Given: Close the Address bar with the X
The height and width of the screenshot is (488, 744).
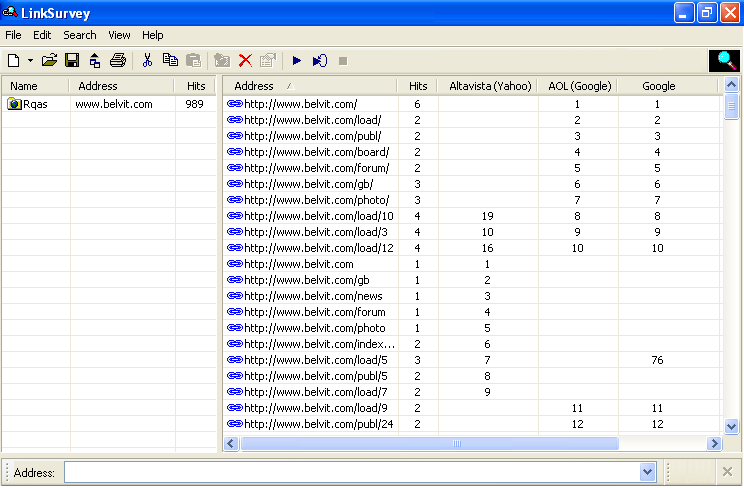Looking at the screenshot, I should point(727,472).
